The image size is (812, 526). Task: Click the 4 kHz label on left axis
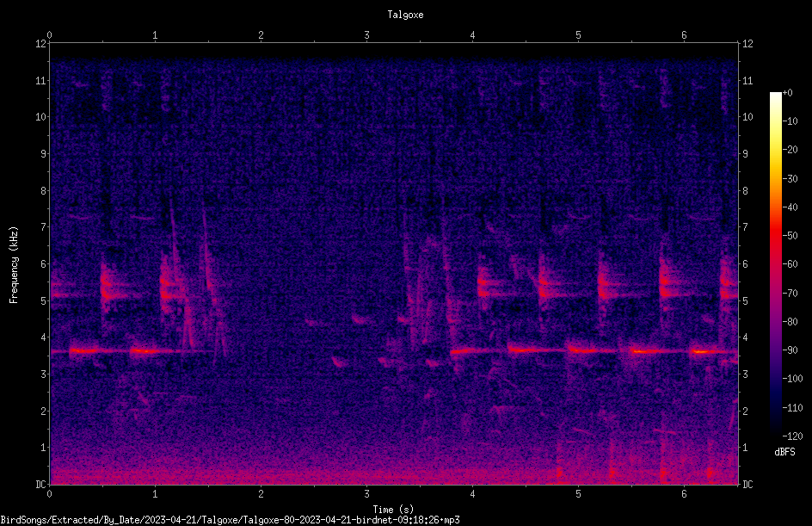[44, 337]
